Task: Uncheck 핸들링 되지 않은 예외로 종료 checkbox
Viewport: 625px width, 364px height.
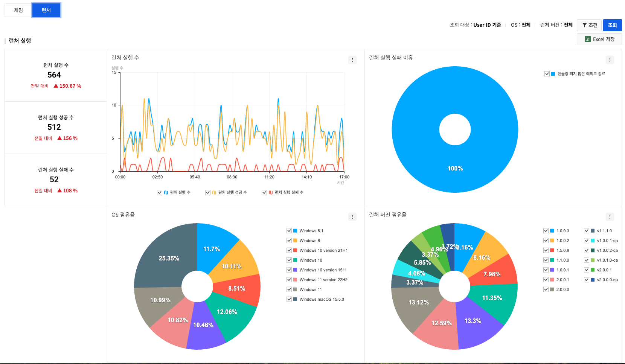Action: (547, 74)
